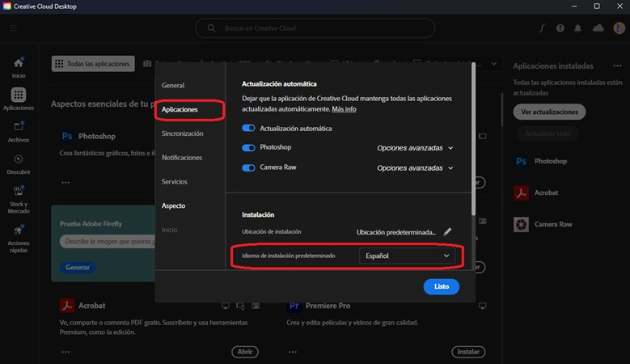Image resolution: width=630 pixels, height=364 pixels.
Task: Click the Photoshop label in installed list
Action: 551,161
